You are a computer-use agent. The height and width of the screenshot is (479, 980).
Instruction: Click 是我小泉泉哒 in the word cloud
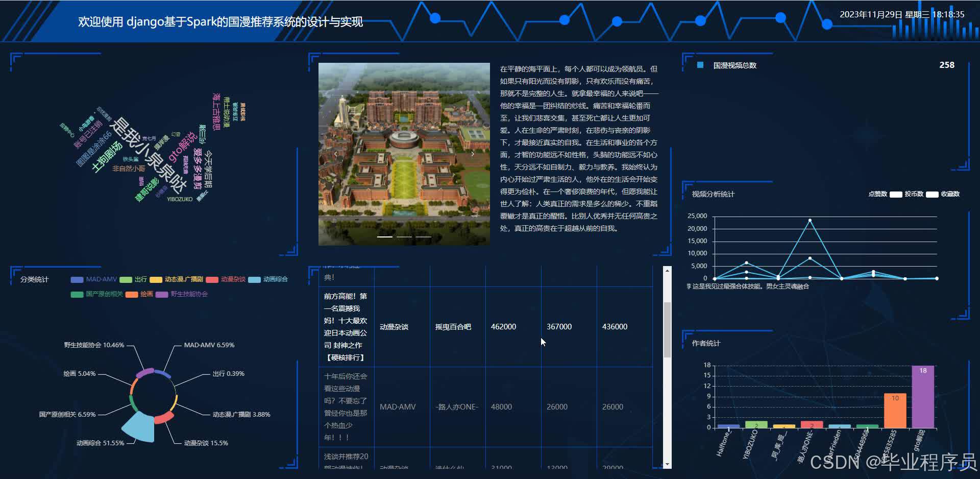pos(149,155)
